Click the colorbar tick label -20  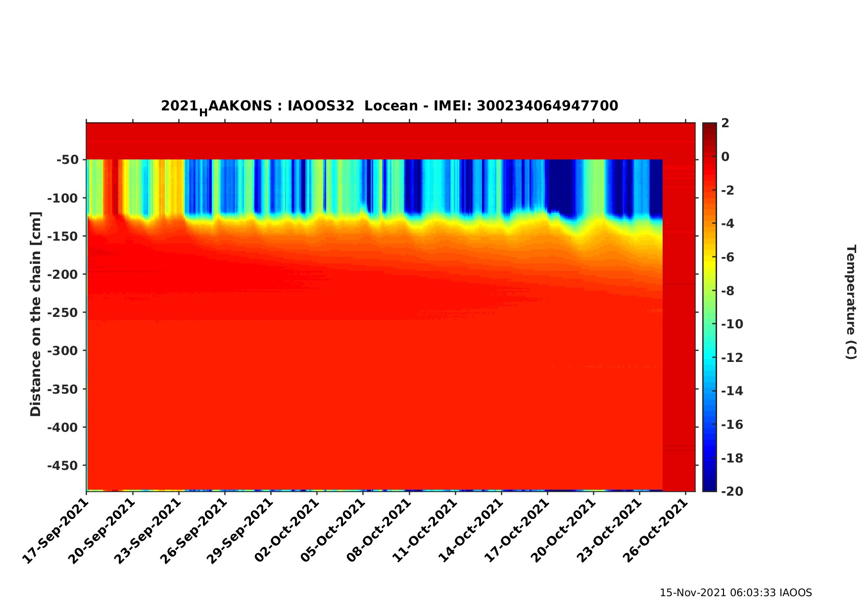(732, 491)
